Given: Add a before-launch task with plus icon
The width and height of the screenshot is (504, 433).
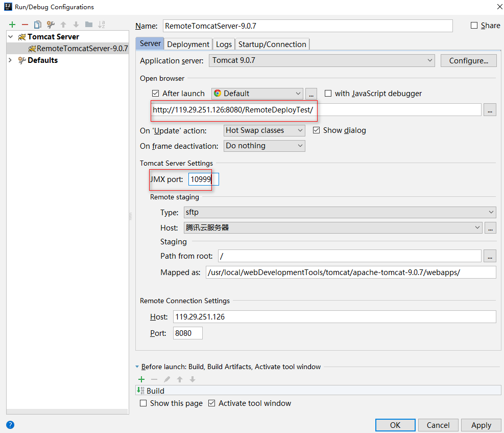Looking at the screenshot, I should tap(141, 379).
